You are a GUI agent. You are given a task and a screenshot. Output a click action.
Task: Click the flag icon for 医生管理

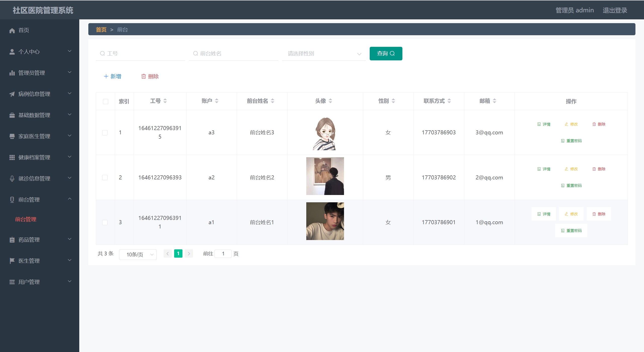12,261
